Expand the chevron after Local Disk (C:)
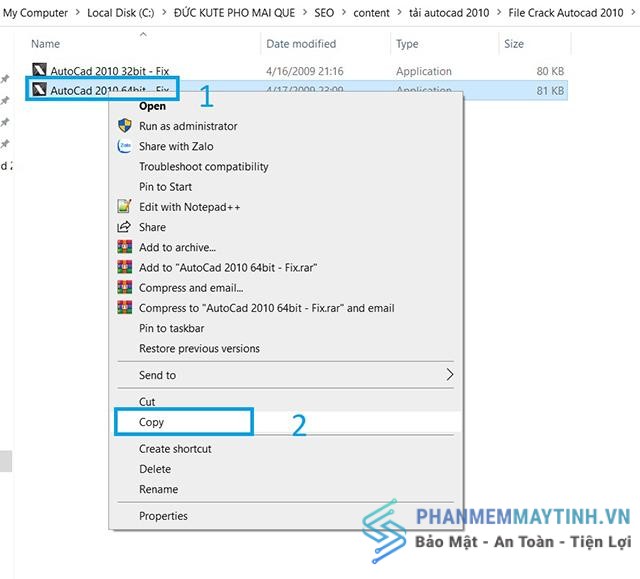 click(x=164, y=13)
